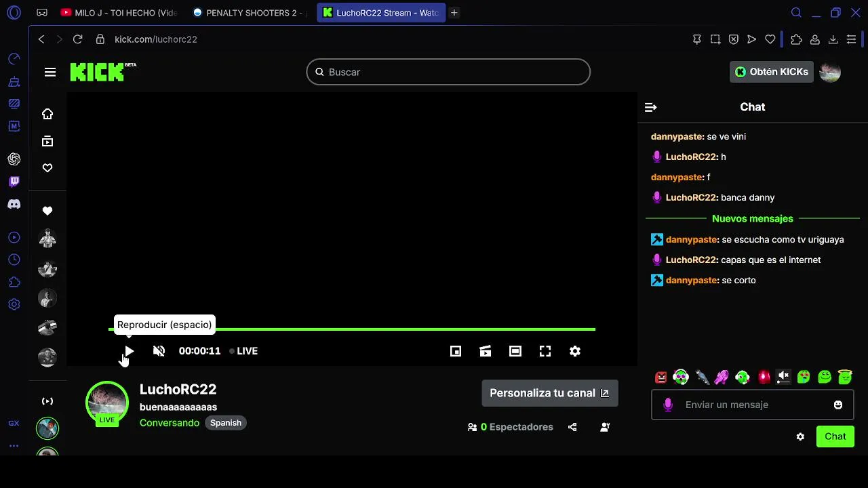The height and width of the screenshot is (488, 868).
Task: Reload the page
Action: (77, 39)
